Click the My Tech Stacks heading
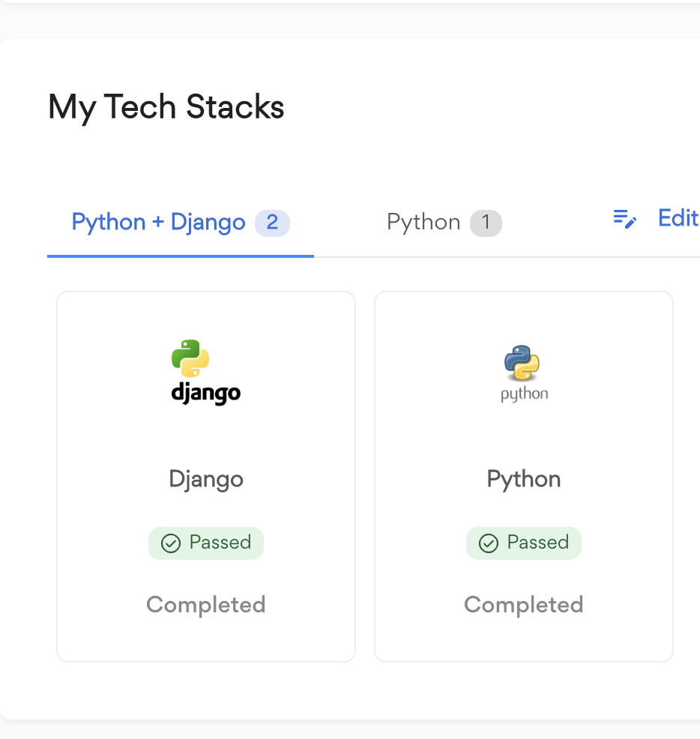700x739 pixels. pos(166,107)
